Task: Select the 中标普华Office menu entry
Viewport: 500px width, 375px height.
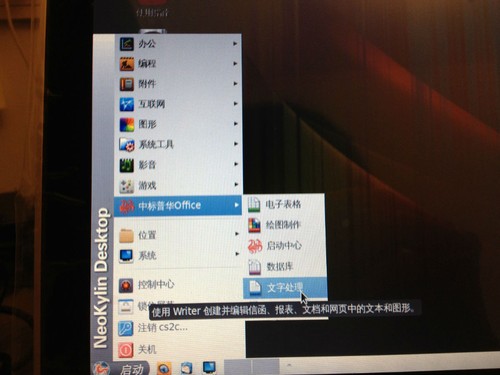Action: pos(178,206)
